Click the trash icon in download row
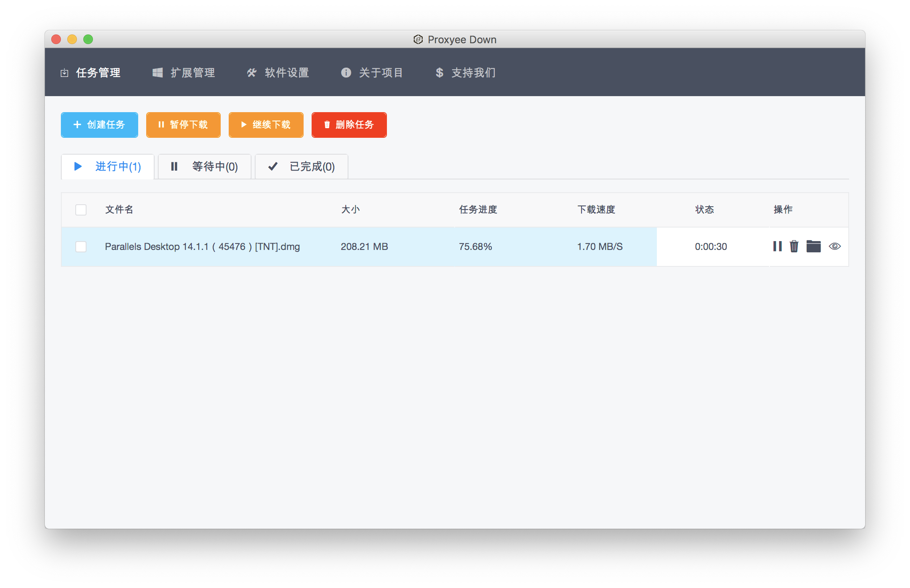The image size is (910, 588). point(794,246)
